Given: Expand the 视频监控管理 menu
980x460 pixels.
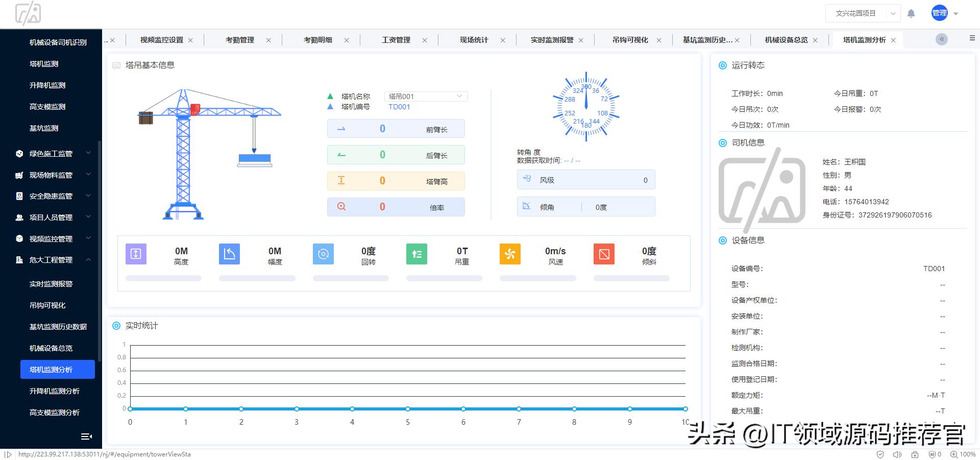Looking at the screenshot, I should click(x=88, y=238).
